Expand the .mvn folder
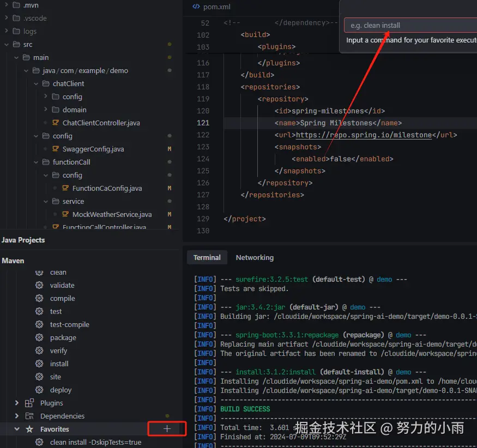 click(x=7, y=5)
